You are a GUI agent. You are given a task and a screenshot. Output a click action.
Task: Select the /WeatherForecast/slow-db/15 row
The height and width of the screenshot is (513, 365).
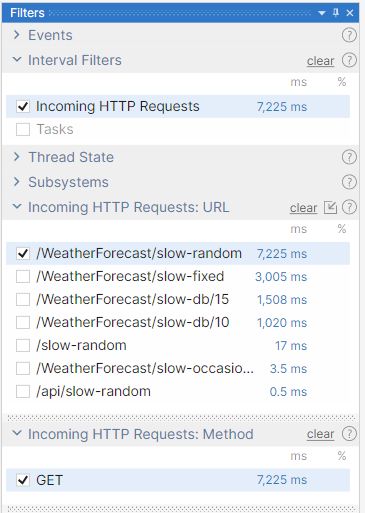(x=178, y=299)
